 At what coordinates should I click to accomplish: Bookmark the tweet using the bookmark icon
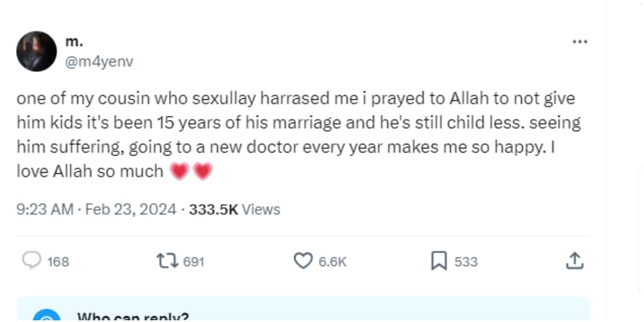pyautogui.click(x=439, y=261)
